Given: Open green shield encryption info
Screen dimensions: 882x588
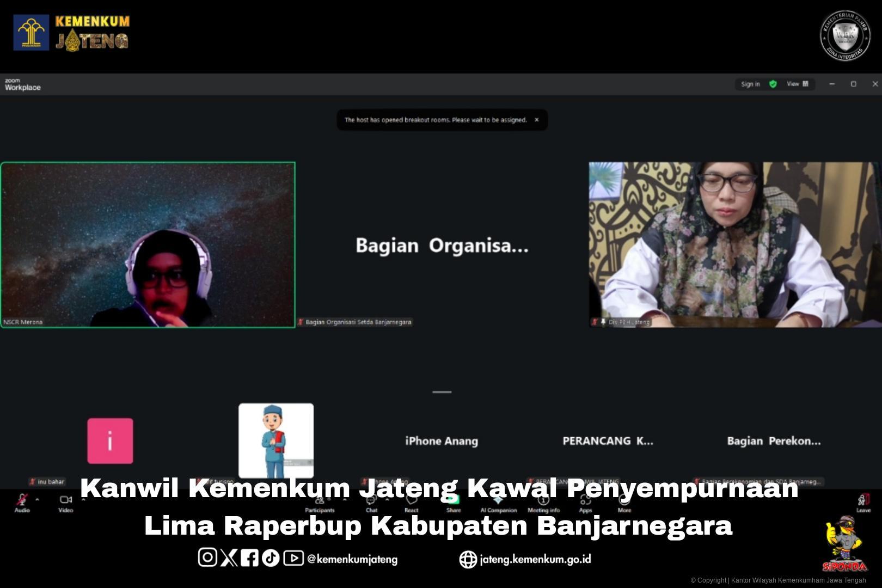Looking at the screenshot, I should 773,84.
